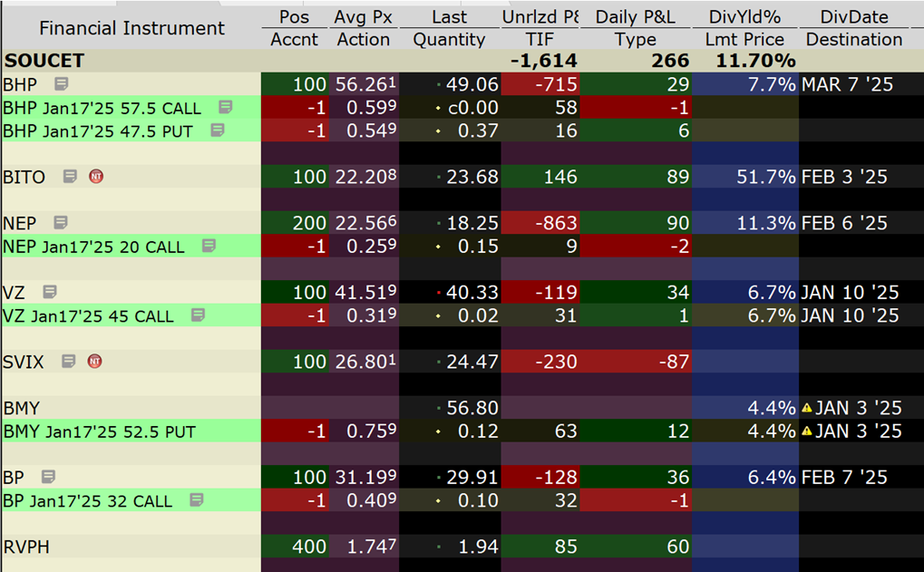Click the note icon next to BHP stock
This screenshot has width=924, height=572.
click(61, 84)
